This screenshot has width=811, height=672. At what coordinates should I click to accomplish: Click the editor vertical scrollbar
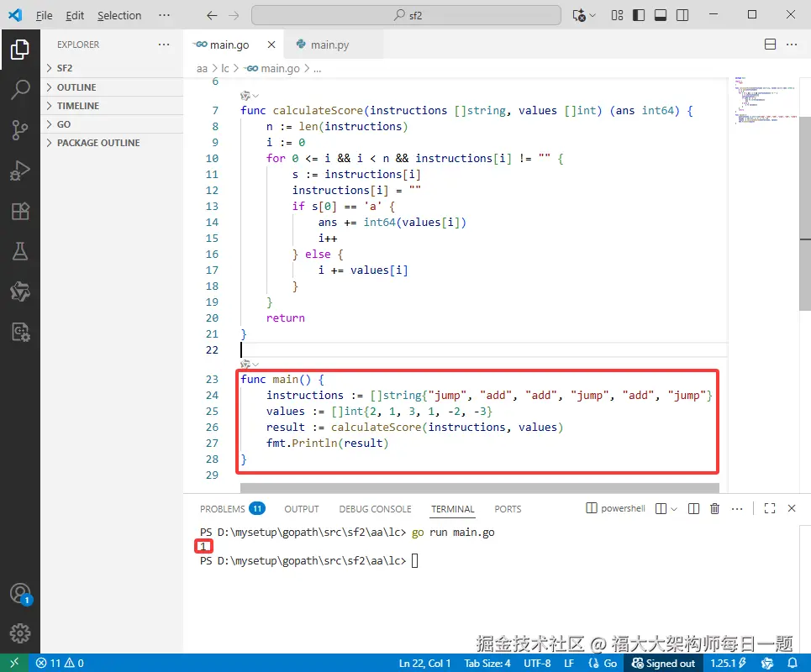coord(805,213)
